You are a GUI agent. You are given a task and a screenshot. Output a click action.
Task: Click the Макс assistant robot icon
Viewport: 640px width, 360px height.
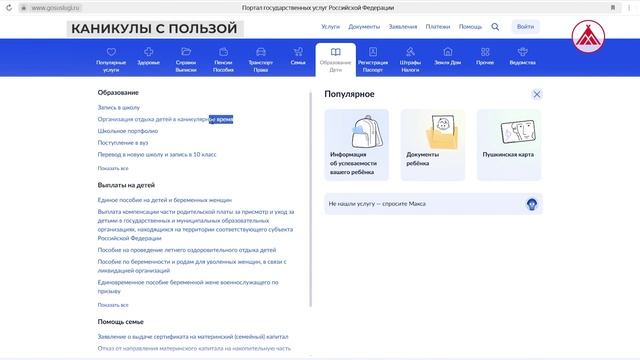click(531, 204)
